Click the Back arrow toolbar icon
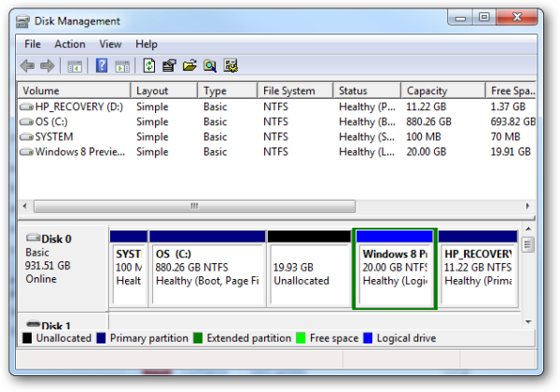The width and height of the screenshot is (560, 392). point(27,65)
